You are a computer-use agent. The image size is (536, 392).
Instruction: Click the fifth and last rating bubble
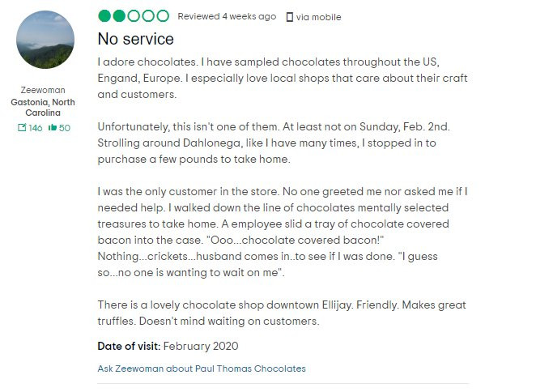coord(163,16)
